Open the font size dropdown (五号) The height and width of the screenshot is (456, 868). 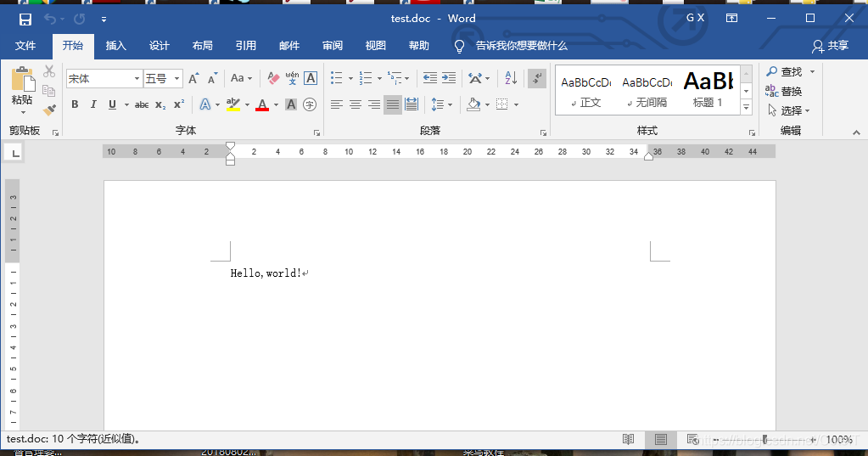(177, 79)
